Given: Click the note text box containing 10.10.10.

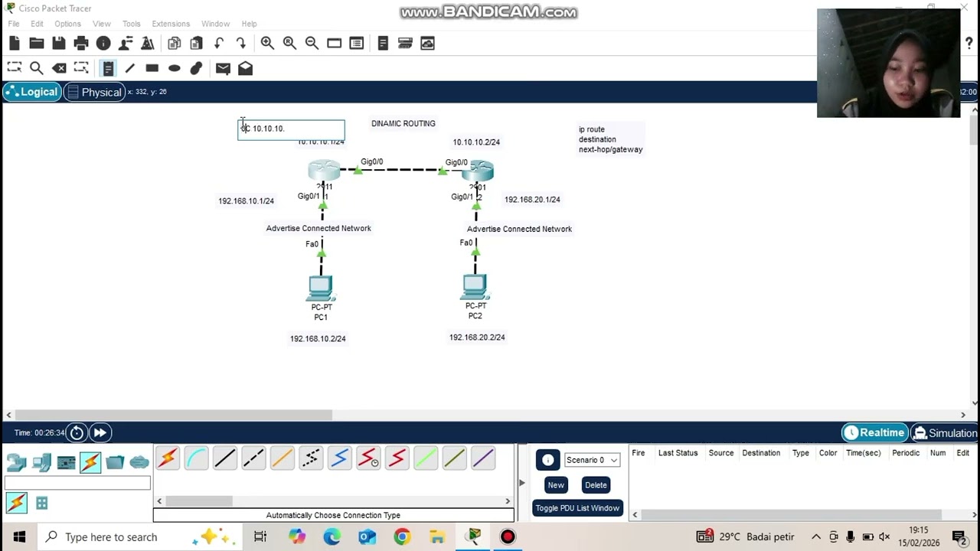Looking at the screenshot, I should coord(291,129).
